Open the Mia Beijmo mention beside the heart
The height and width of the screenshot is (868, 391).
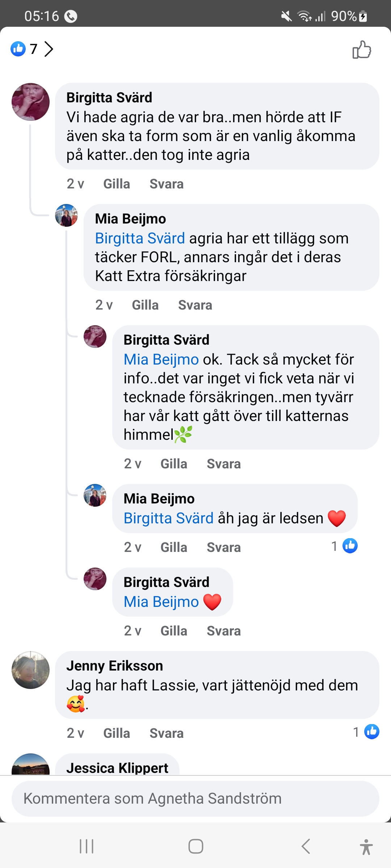[x=161, y=602]
